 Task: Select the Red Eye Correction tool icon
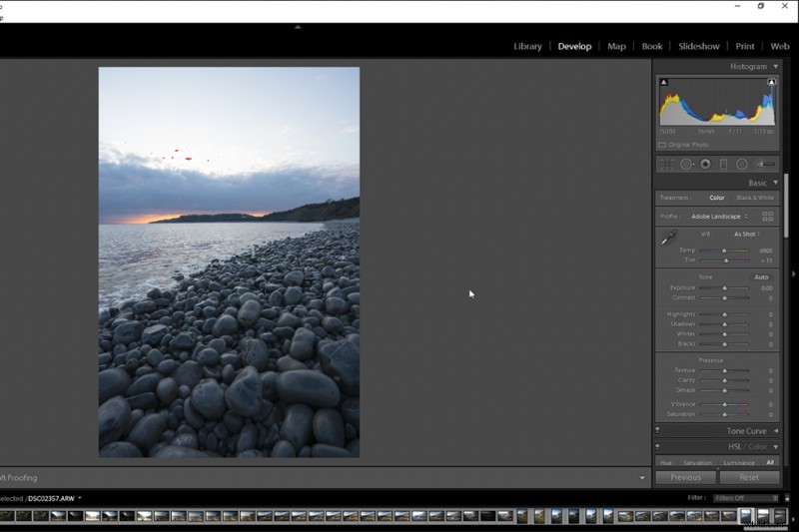[x=705, y=164]
